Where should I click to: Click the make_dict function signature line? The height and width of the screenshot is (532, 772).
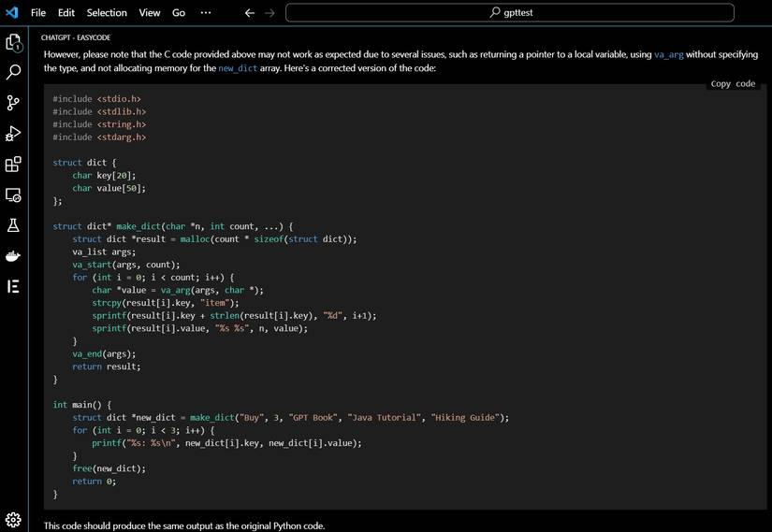tap(173, 226)
